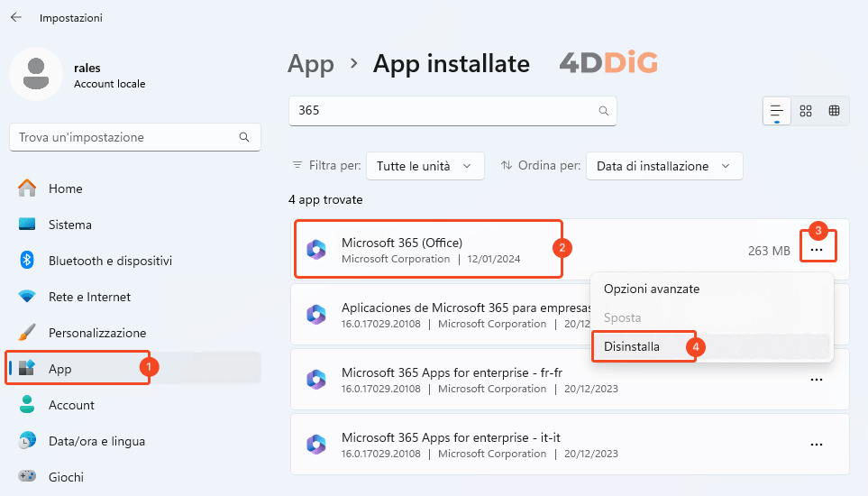Click the back arrow next to Impostazioni
Screen dimensions: 868x496
(16, 18)
